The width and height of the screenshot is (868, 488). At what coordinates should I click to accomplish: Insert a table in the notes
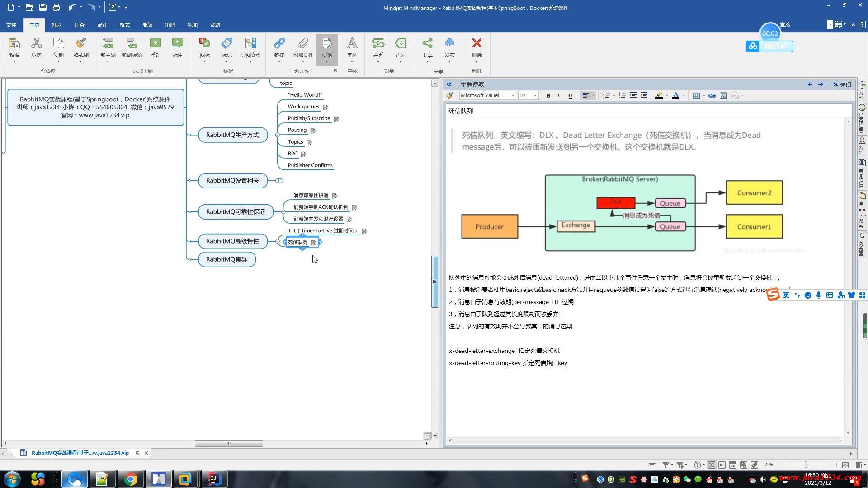(696, 96)
